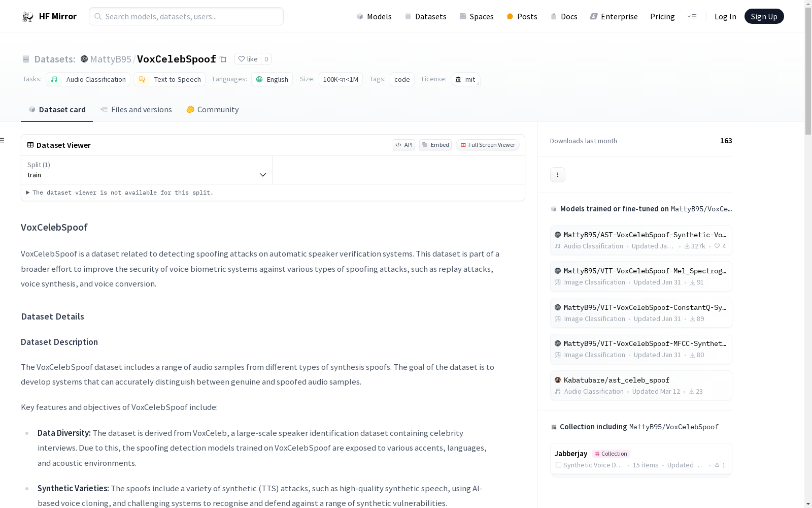The image size is (812, 508).
Task: Open MattyB95/AST-VoxCelebSpoof-Synthetic model card
Action: (641, 240)
